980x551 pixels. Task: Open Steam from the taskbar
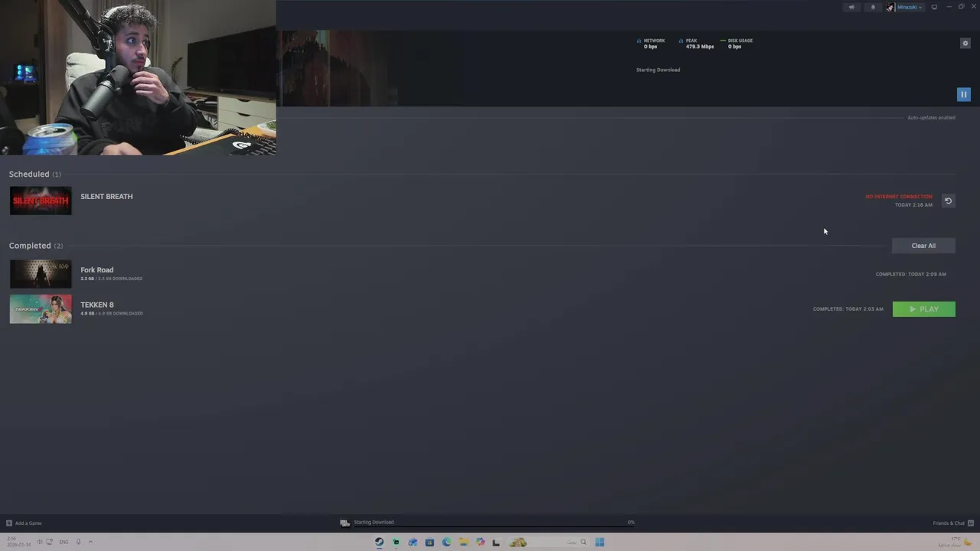coord(379,542)
